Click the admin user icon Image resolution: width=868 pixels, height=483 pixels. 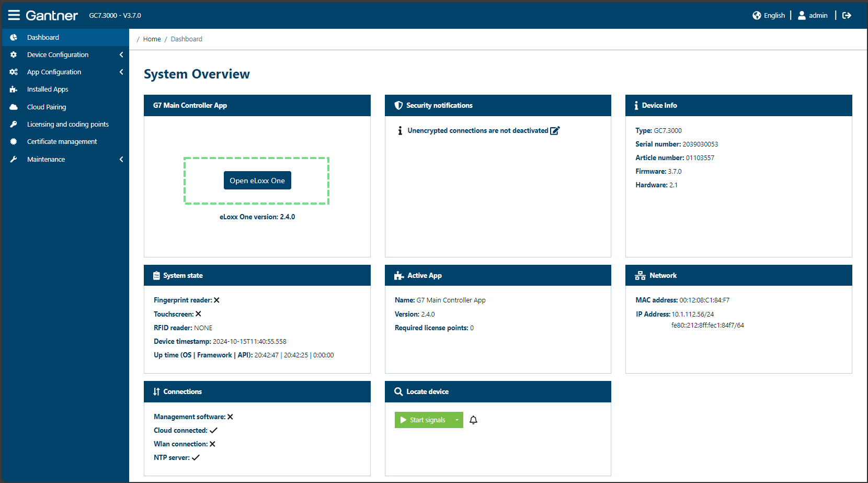[802, 15]
